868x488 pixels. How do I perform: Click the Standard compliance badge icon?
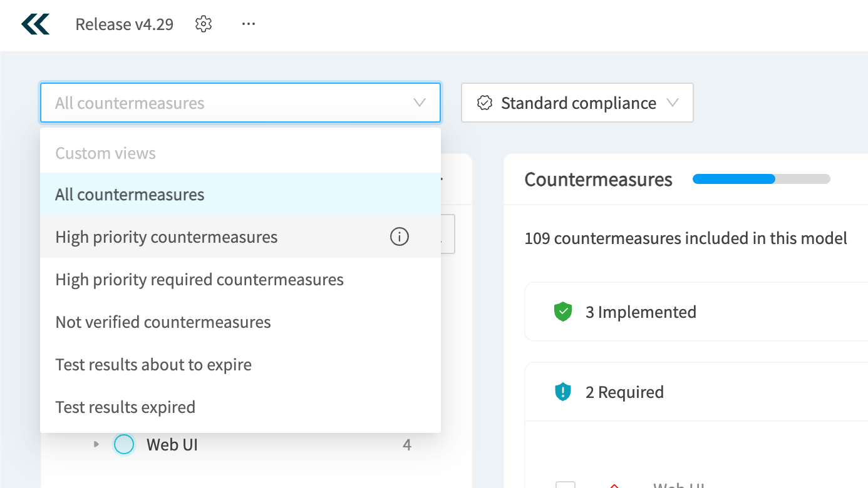point(485,103)
